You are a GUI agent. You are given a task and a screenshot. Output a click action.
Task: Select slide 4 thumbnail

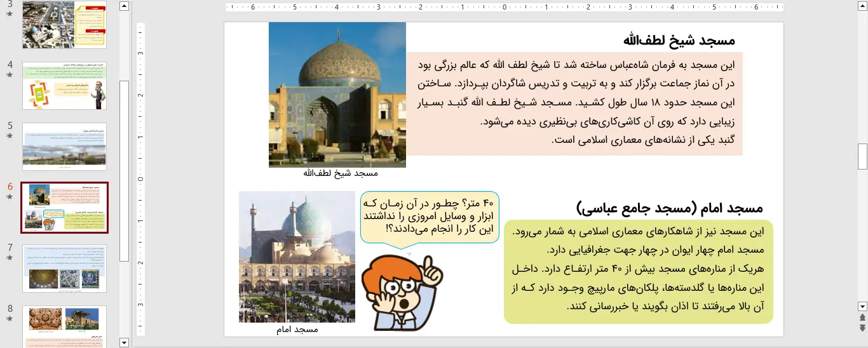pos(64,86)
